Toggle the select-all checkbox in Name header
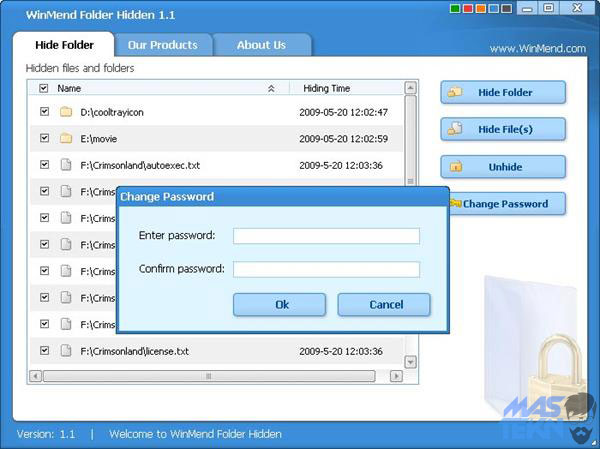600x449 pixels. coord(44,88)
